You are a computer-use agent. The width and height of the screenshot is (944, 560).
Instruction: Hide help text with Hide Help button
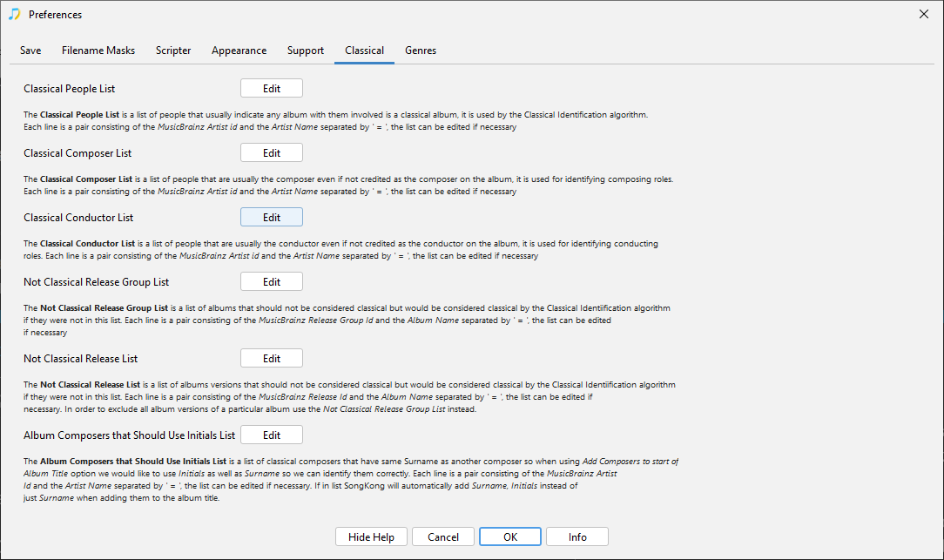tap(371, 537)
